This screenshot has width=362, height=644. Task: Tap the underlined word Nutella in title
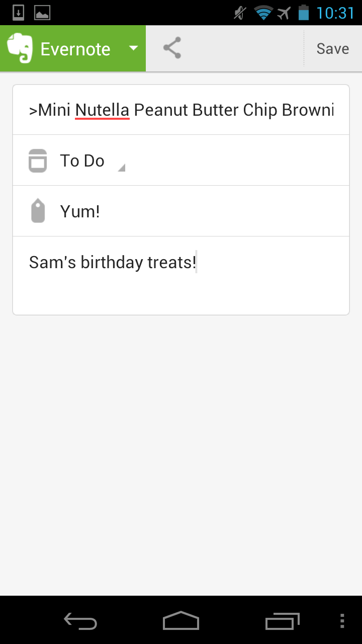103,110
